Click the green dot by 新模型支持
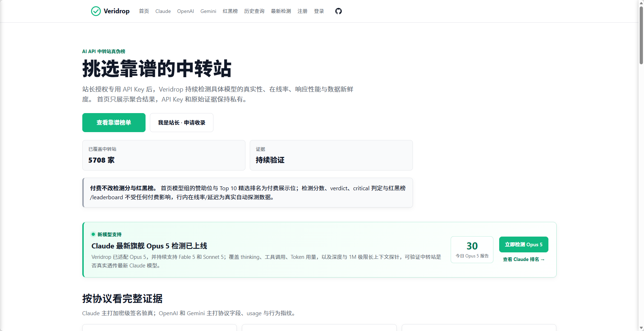The image size is (644, 331). click(93, 234)
